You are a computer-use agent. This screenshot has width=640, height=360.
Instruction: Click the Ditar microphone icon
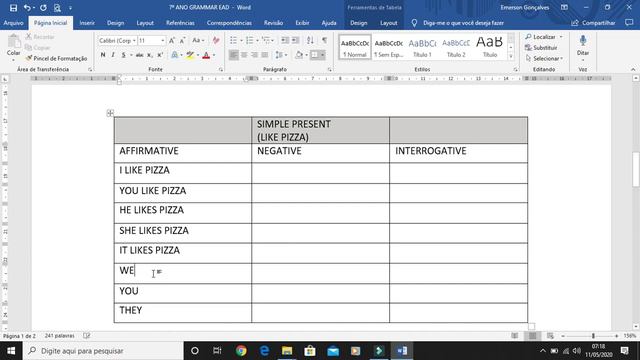583,41
